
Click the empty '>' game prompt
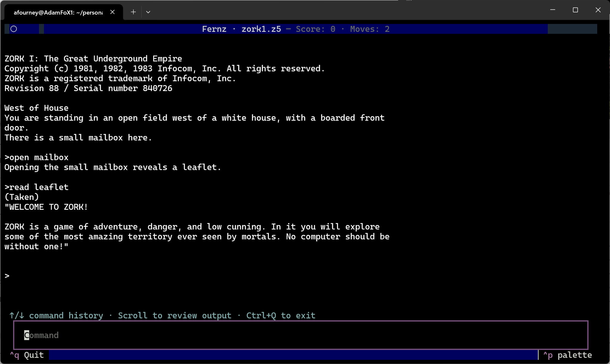click(x=7, y=276)
